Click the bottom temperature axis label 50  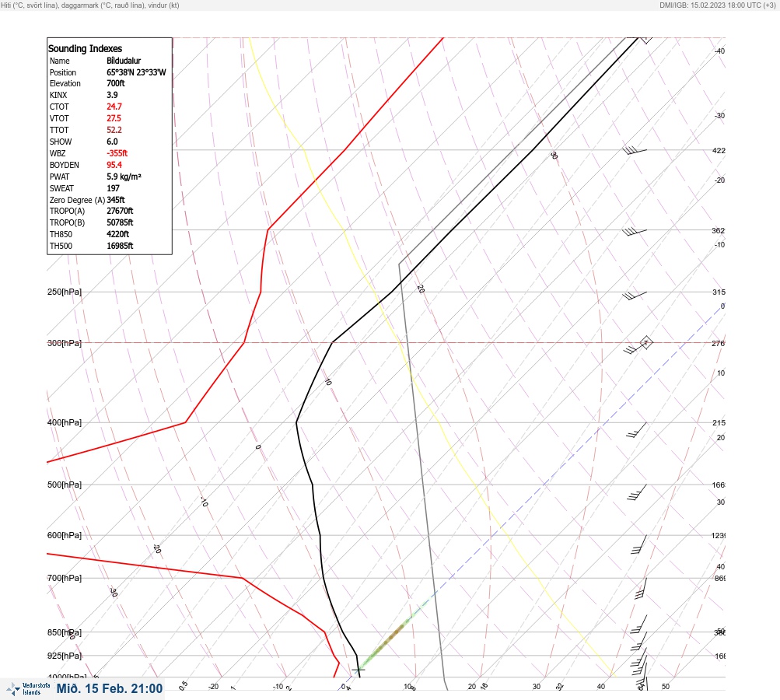[666, 687]
